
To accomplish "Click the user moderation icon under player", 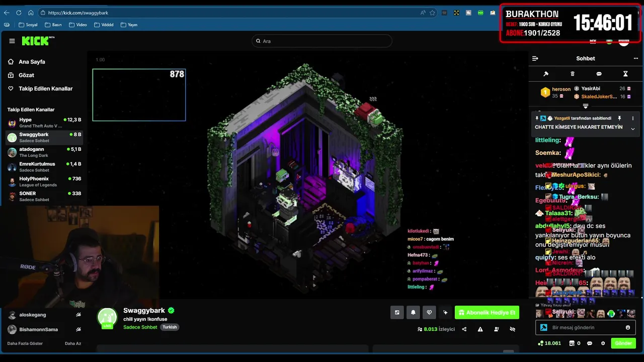I will (497, 329).
